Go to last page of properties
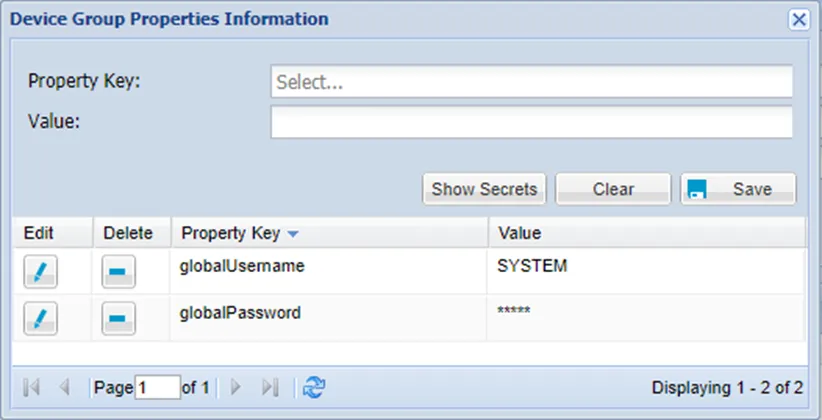822x420 pixels. 270,387
